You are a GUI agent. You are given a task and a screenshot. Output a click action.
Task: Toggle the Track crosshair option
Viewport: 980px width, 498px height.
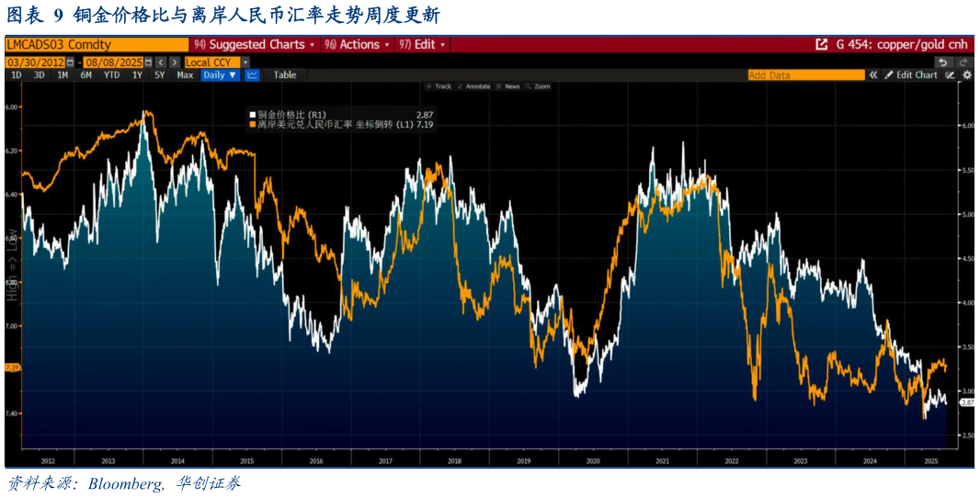click(x=439, y=86)
